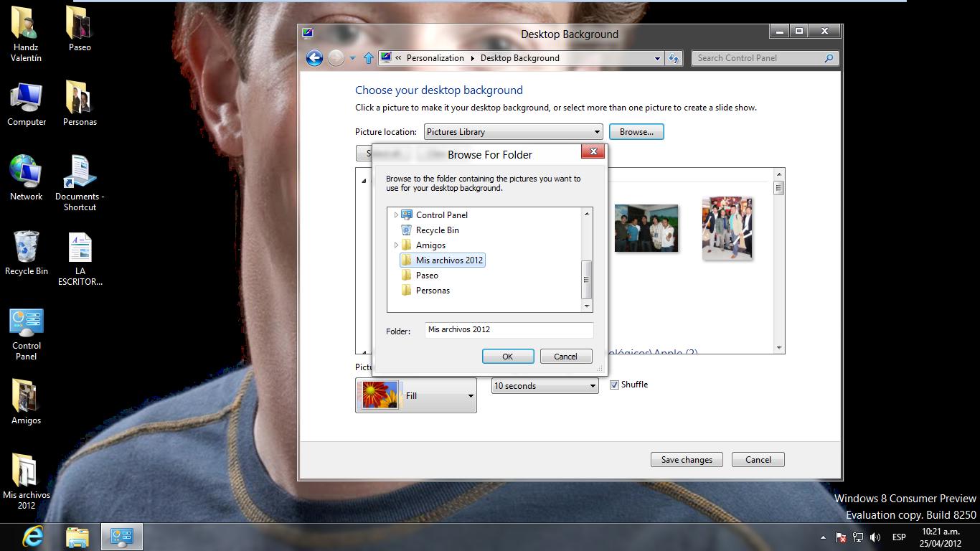Click the Folder name text field

[x=508, y=330]
